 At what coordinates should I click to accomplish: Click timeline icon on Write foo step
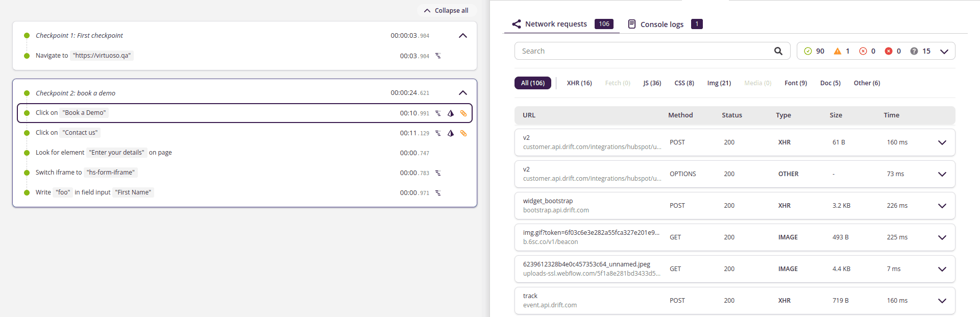(438, 193)
